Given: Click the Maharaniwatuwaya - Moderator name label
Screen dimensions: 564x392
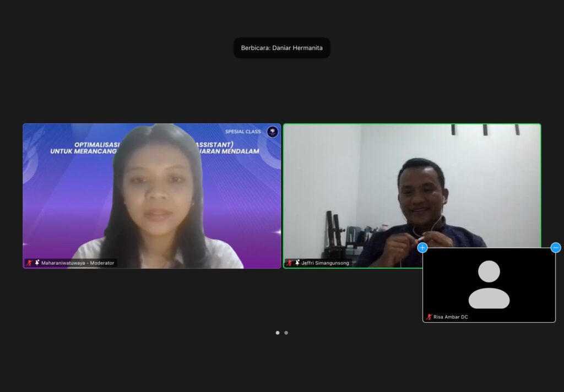Looking at the screenshot, I should click(x=78, y=263).
